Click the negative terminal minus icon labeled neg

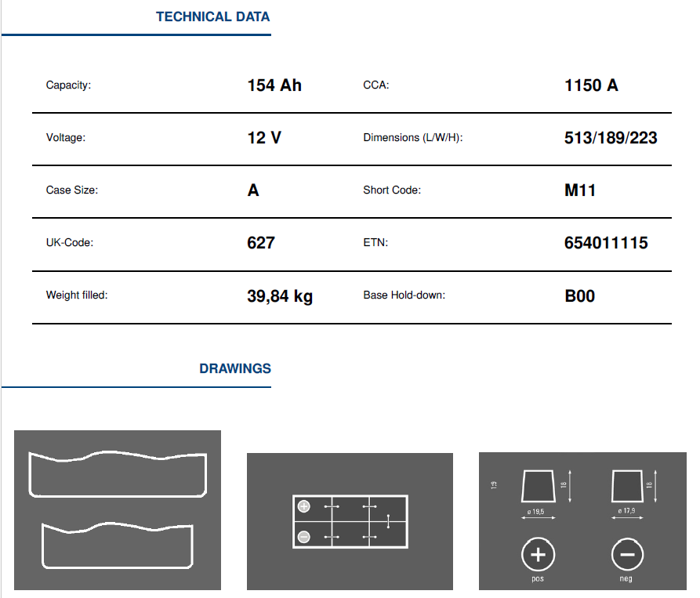coord(627,556)
